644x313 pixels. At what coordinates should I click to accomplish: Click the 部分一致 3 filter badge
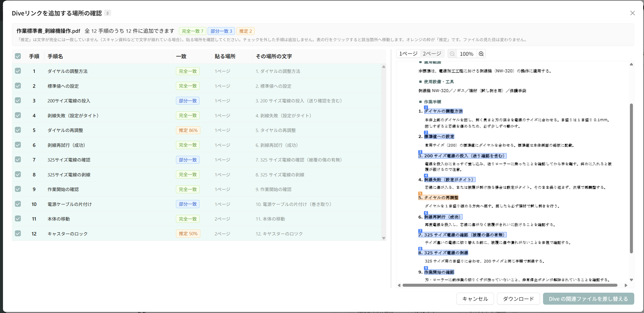click(221, 31)
